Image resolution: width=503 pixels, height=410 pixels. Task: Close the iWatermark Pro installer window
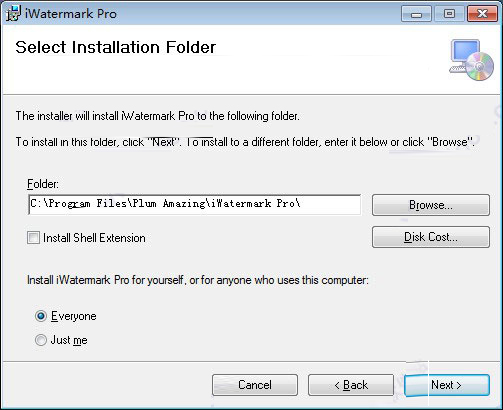tap(482, 14)
